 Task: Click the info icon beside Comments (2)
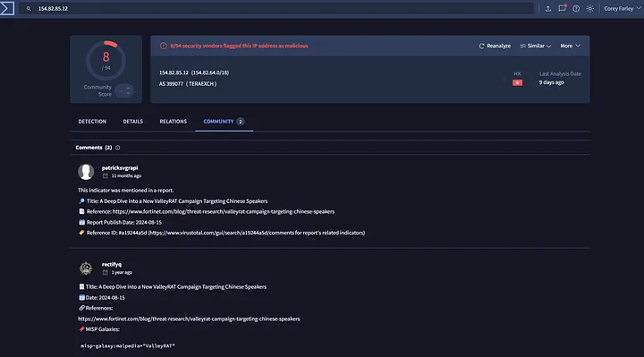[118, 148]
